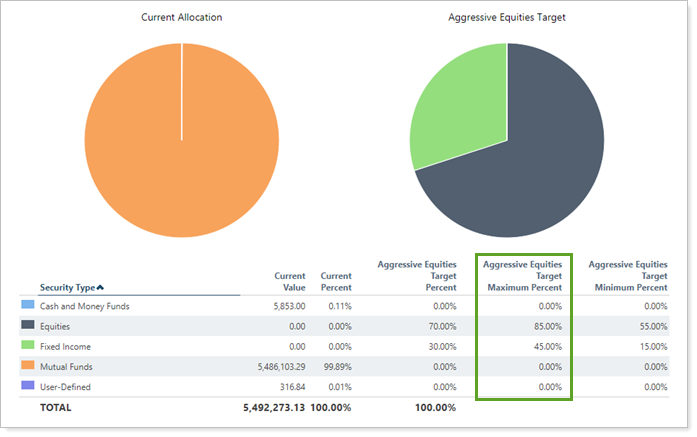The image size is (697, 437).
Task: Click the Equities maximum percent 85.00% cell
Action: click(545, 326)
